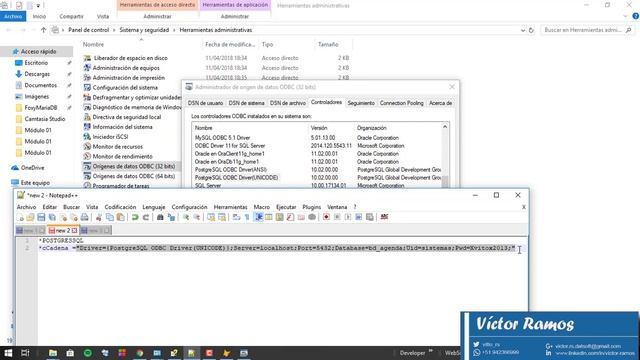The width and height of the screenshot is (640, 360).
Task: Click the Nombre column header in Explorer
Action: pyautogui.click(x=93, y=44)
